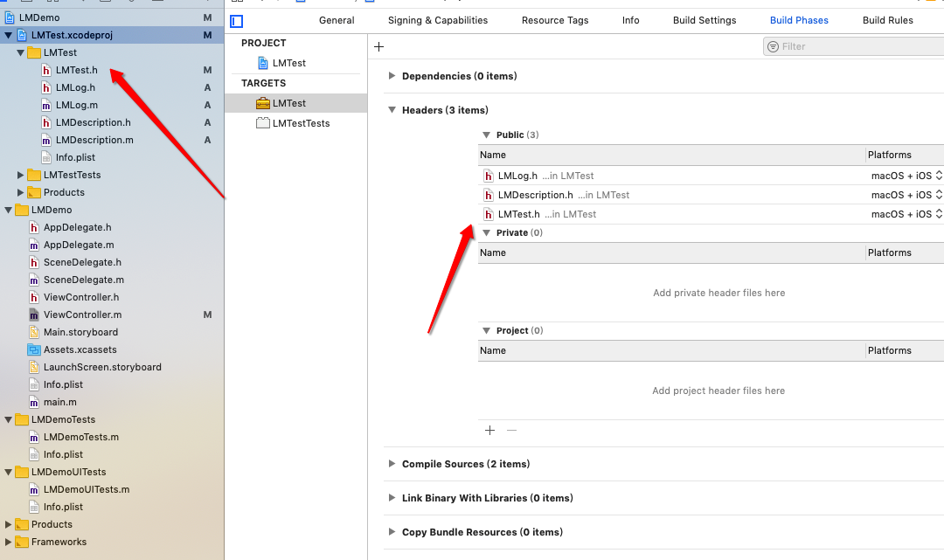Screen dimensions: 944x560
Task: Switch to the Info tab
Action: point(630,20)
